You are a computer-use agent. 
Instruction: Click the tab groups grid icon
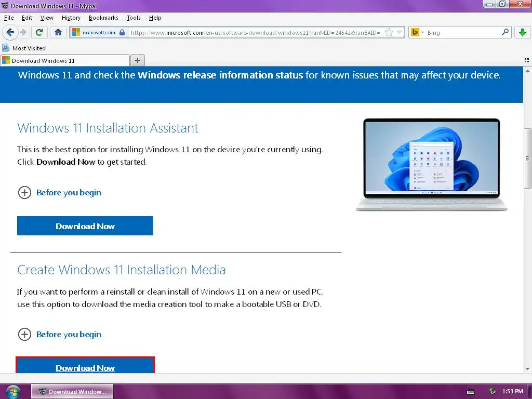tap(527, 60)
